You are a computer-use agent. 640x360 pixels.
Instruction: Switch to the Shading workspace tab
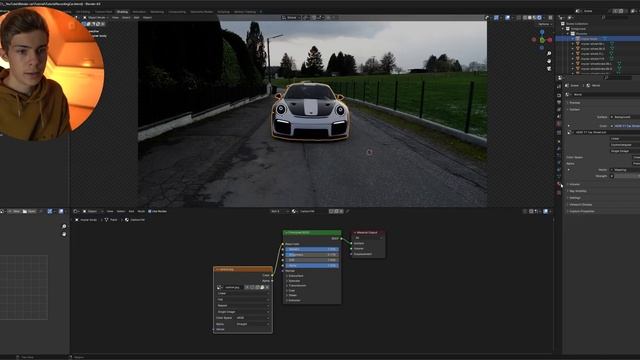click(x=122, y=12)
